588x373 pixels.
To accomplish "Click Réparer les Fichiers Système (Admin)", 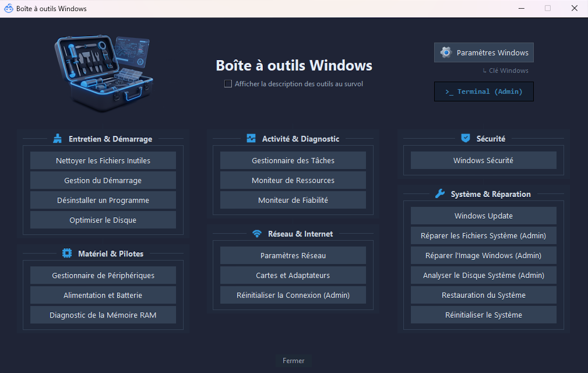I will [x=483, y=235].
